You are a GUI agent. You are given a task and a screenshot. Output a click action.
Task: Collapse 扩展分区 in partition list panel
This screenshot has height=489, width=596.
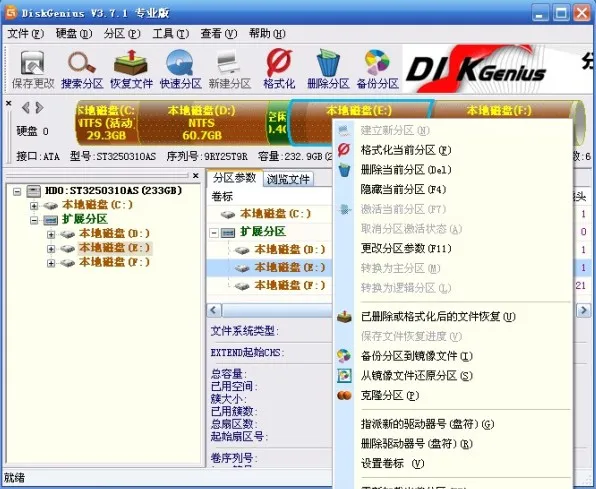tap(214, 232)
